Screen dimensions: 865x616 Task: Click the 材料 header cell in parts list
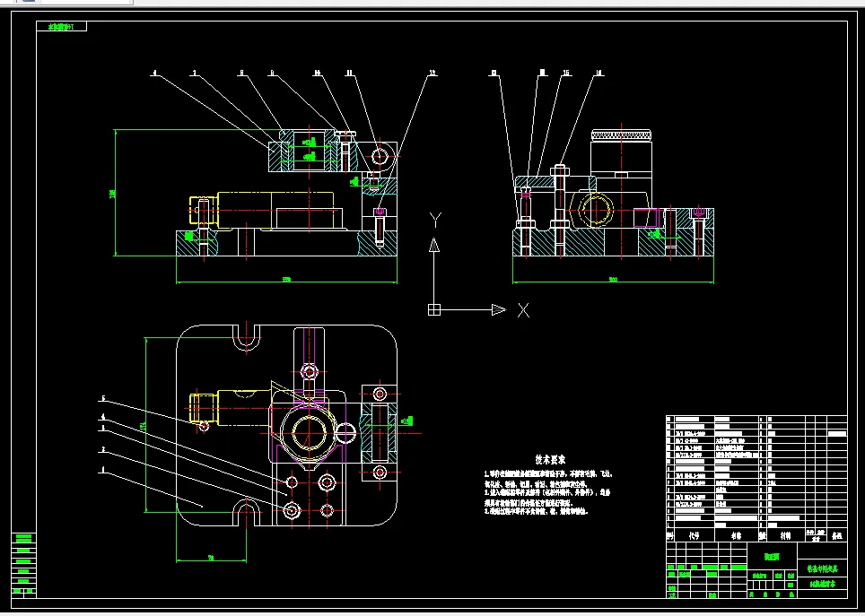click(x=785, y=535)
